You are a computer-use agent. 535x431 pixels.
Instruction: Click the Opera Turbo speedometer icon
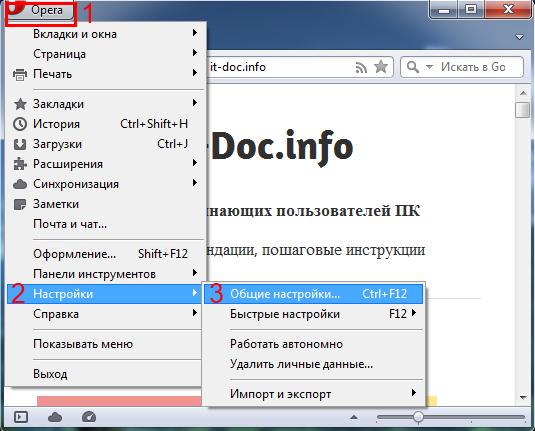click(89, 417)
